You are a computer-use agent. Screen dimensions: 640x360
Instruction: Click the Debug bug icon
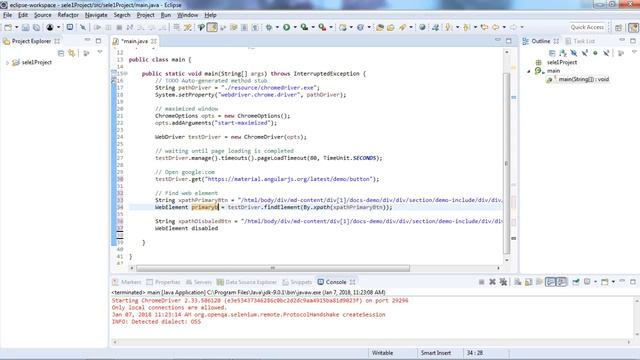(269, 27)
